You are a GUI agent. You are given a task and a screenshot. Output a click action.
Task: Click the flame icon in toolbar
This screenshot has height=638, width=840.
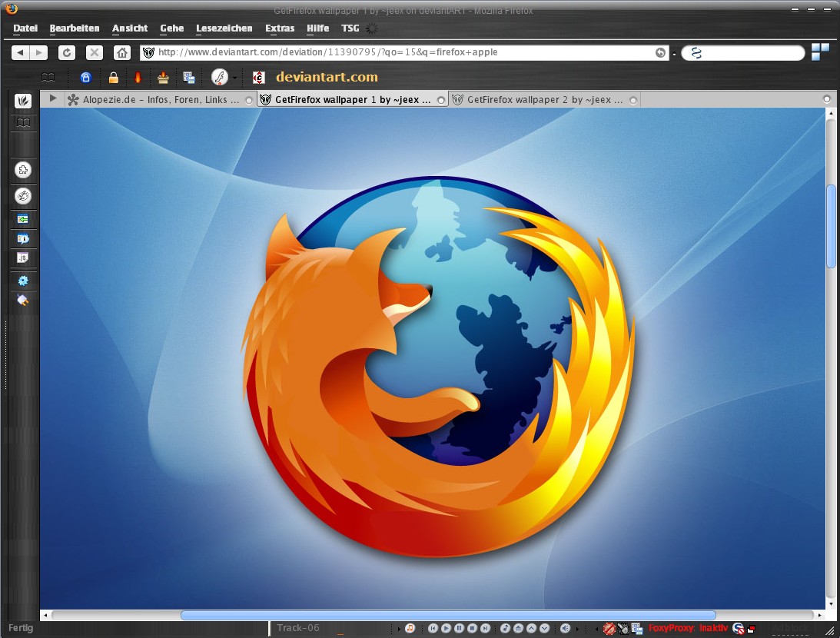tap(138, 78)
